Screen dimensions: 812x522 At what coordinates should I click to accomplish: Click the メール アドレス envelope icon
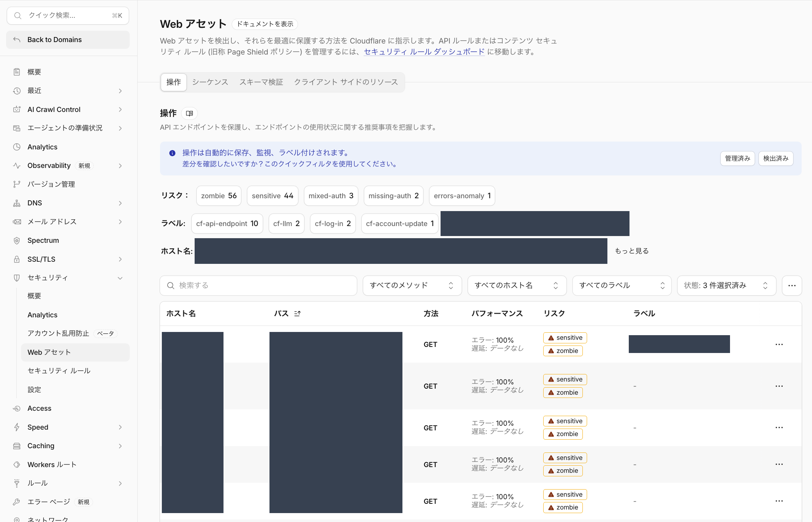click(17, 222)
